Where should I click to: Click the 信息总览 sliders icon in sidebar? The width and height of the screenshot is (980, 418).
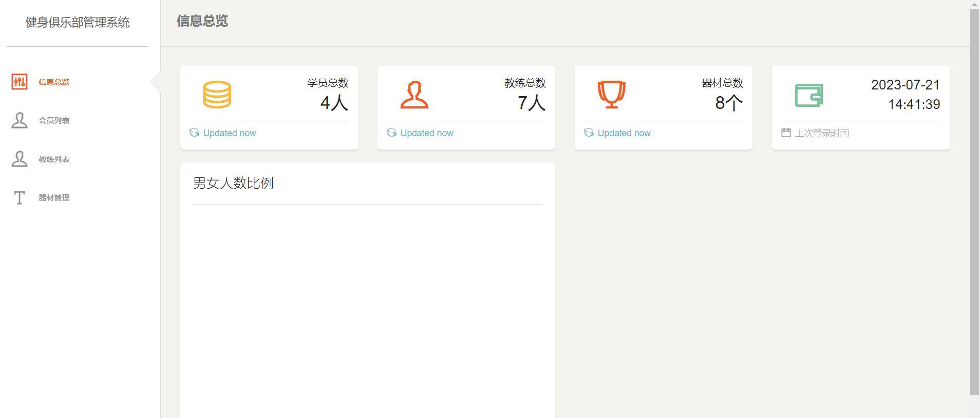coord(20,82)
